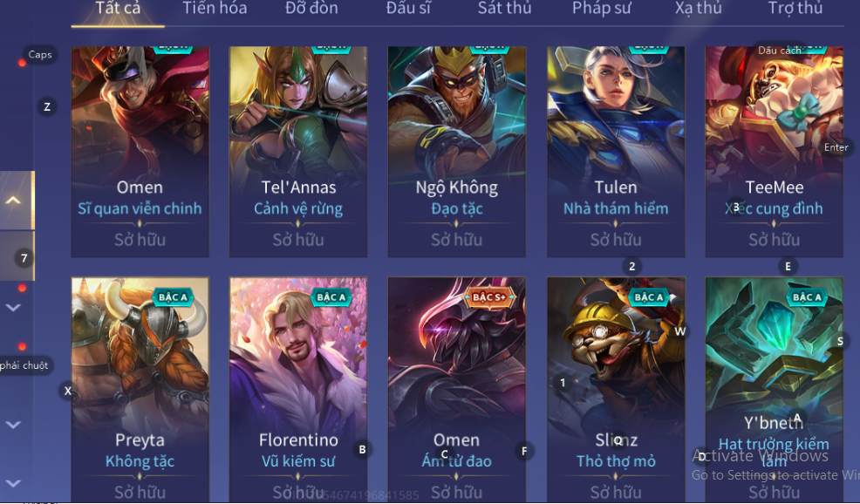This screenshot has width=860, height=504.
Task: Open the Trợ thủ tab
Action: [x=795, y=8]
